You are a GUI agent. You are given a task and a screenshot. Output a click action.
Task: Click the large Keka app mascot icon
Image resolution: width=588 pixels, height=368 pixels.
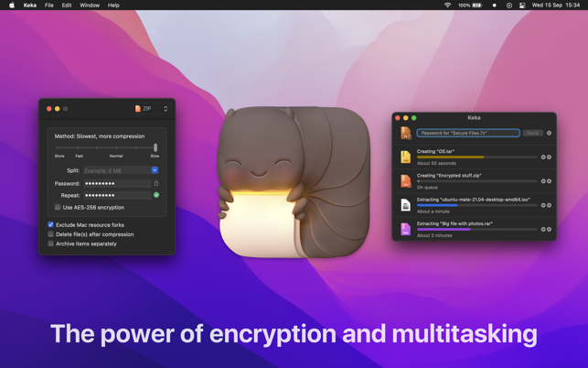(294, 182)
